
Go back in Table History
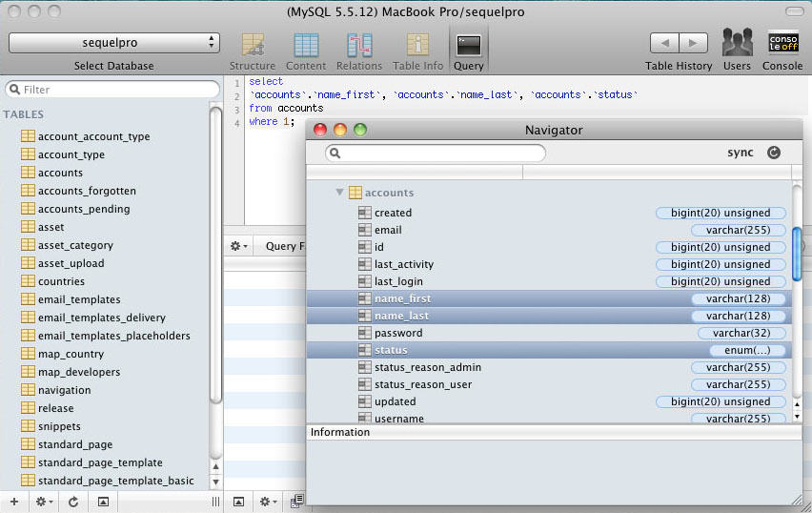point(664,43)
